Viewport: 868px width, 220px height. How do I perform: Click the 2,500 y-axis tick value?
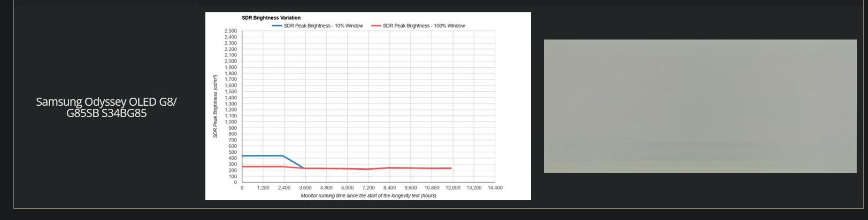coord(231,31)
